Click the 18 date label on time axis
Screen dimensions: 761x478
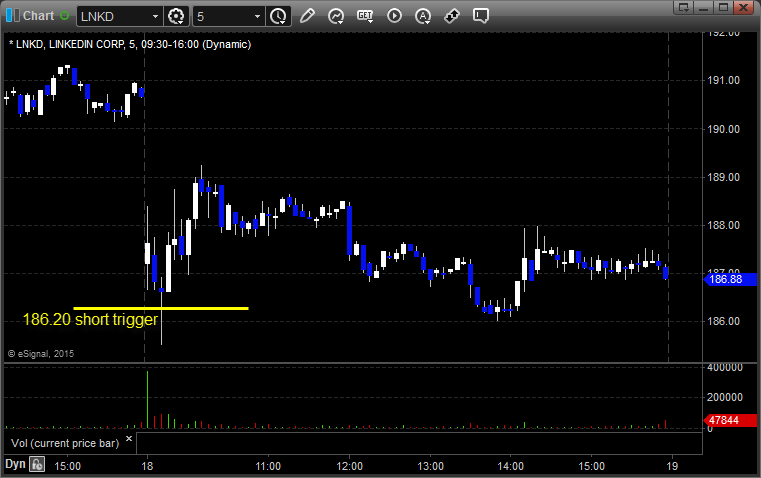coord(147,466)
